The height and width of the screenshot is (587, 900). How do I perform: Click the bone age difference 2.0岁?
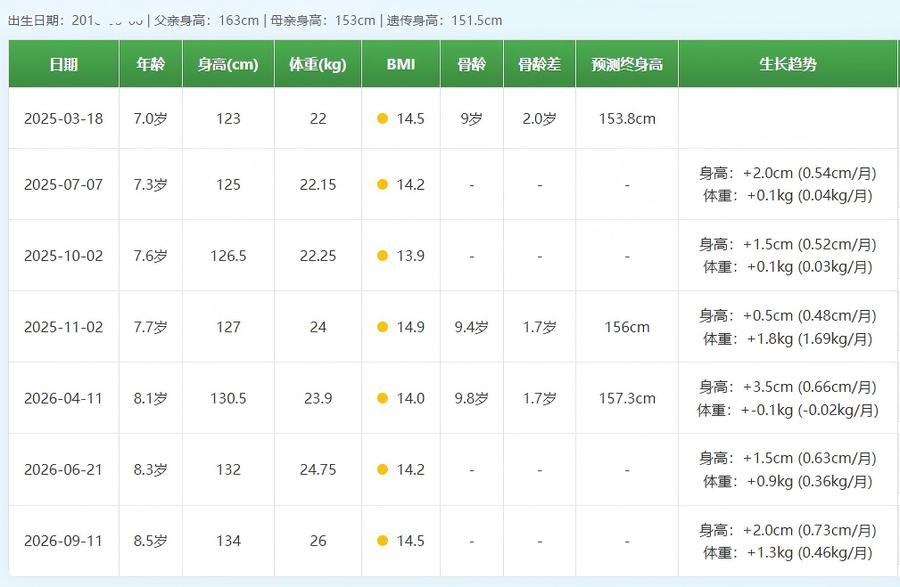coord(539,119)
